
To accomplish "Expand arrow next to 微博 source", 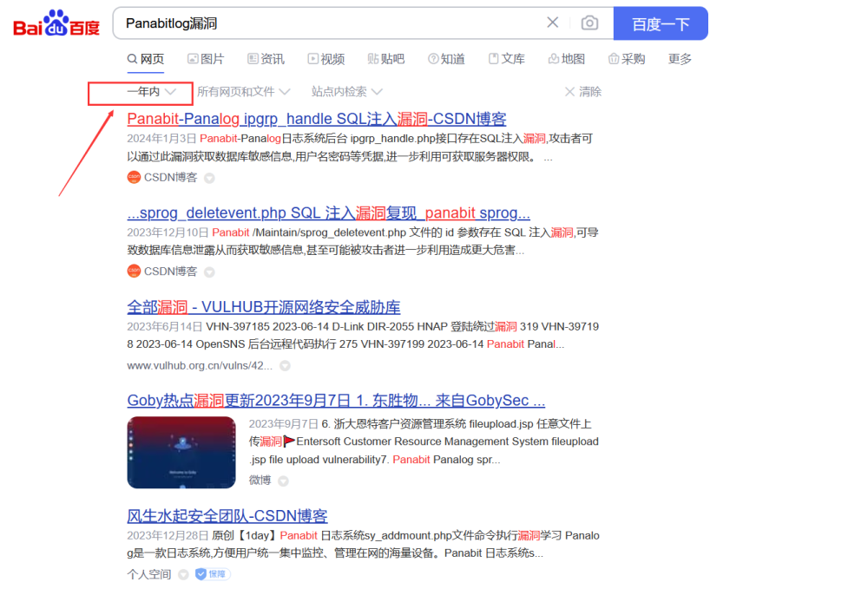I will [x=284, y=481].
